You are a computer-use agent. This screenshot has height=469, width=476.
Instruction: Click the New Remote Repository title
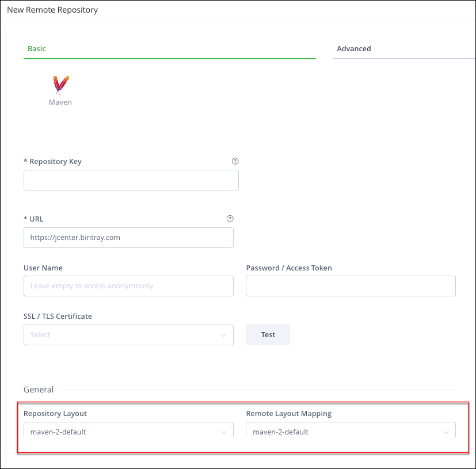click(52, 10)
